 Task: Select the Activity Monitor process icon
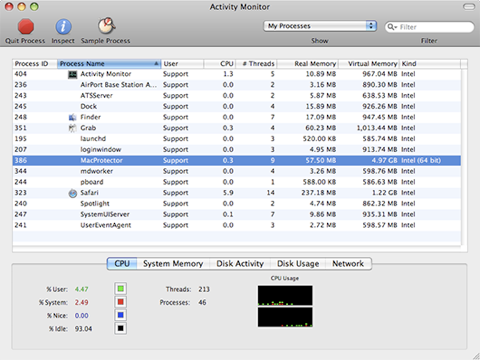pyautogui.click(x=72, y=74)
